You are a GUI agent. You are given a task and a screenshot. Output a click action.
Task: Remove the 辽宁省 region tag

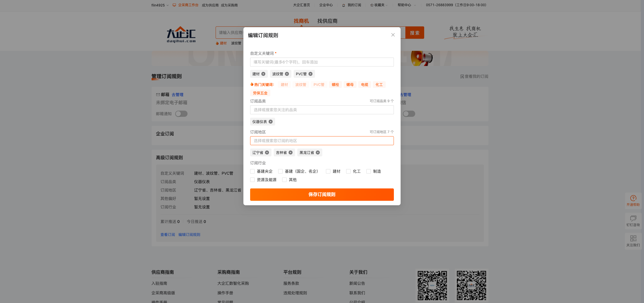[267, 152]
